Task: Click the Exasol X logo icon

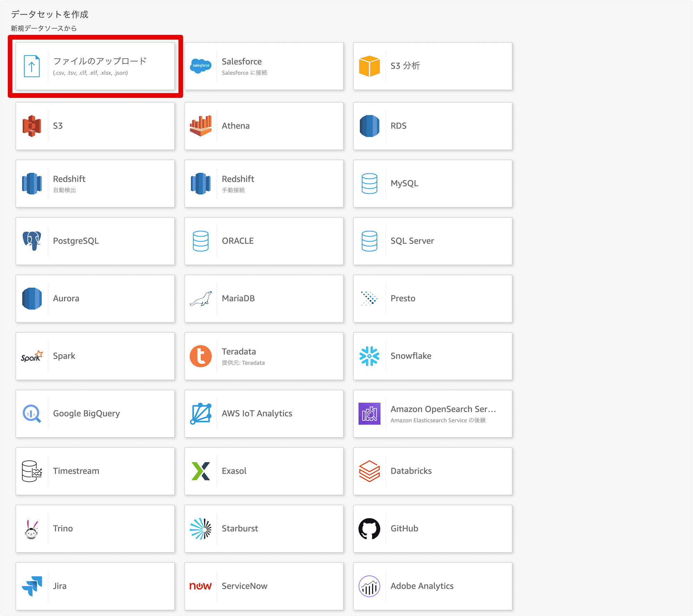Action: coord(201,471)
